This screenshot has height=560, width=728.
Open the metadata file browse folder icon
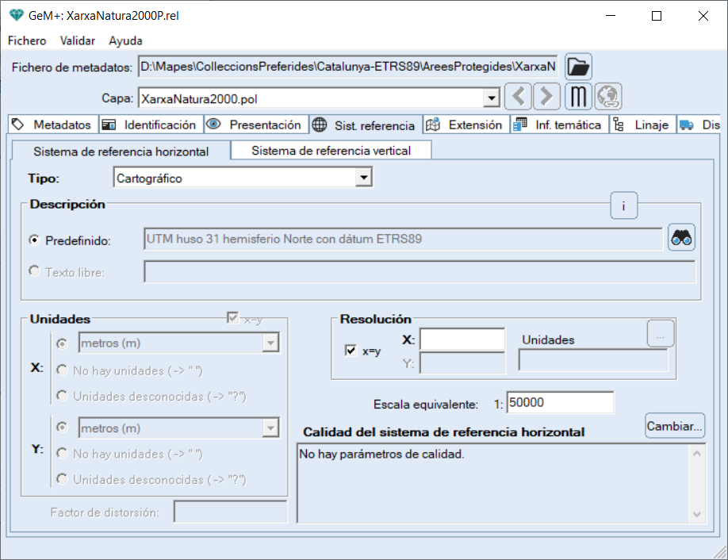(x=579, y=67)
